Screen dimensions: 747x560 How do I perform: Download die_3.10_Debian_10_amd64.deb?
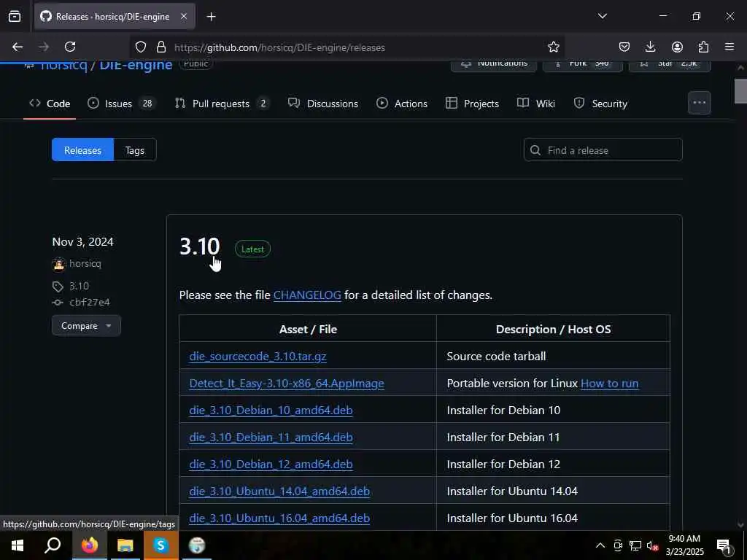(271, 410)
